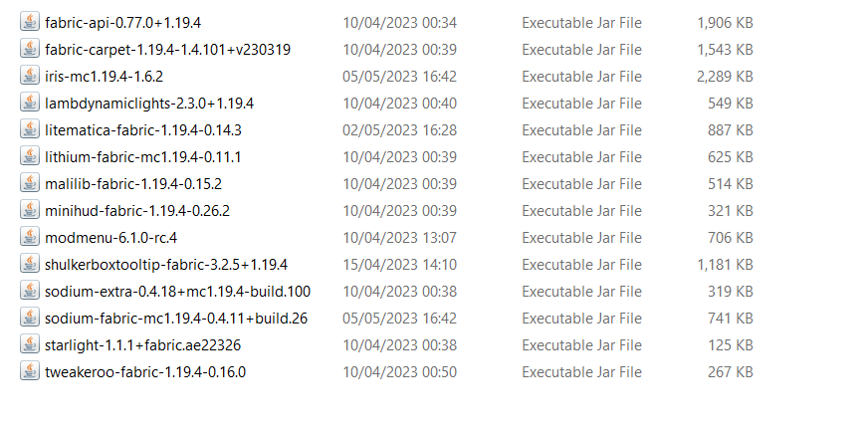Click Executable Jar File type for modmenu row
This screenshot has width=868, height=433.
point(581,238)
